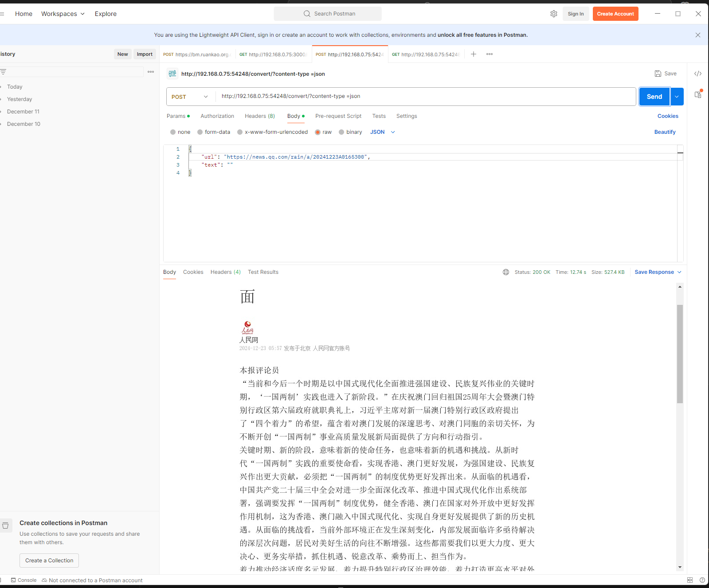This screenshot has width=709, height=588.
Task: Switch to the Params tab
Action: click(178, 116)
